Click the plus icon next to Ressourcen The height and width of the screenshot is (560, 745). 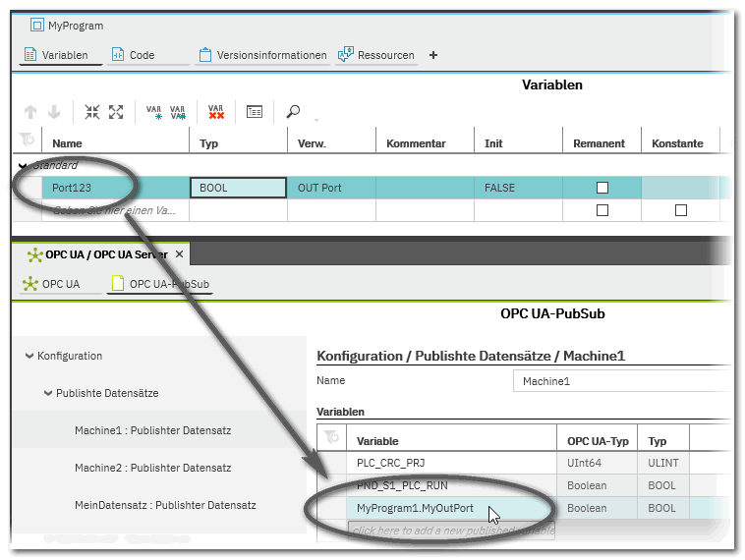point(433,55)
